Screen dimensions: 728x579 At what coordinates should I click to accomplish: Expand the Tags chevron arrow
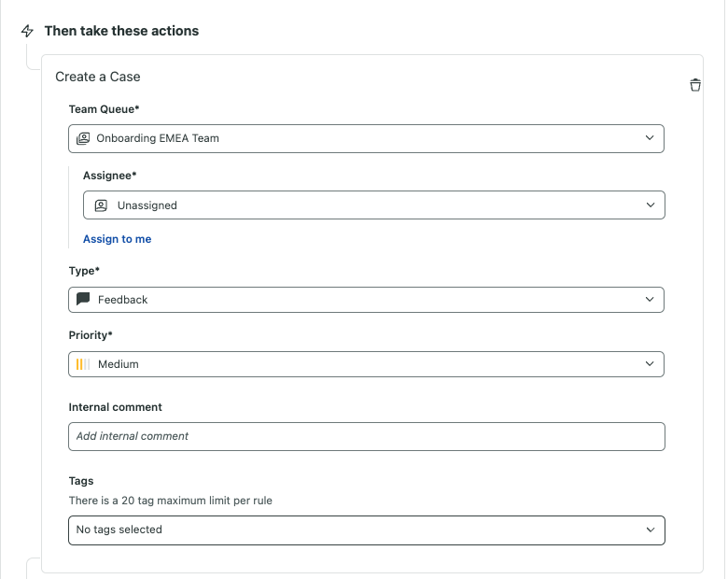coord(651,530)
